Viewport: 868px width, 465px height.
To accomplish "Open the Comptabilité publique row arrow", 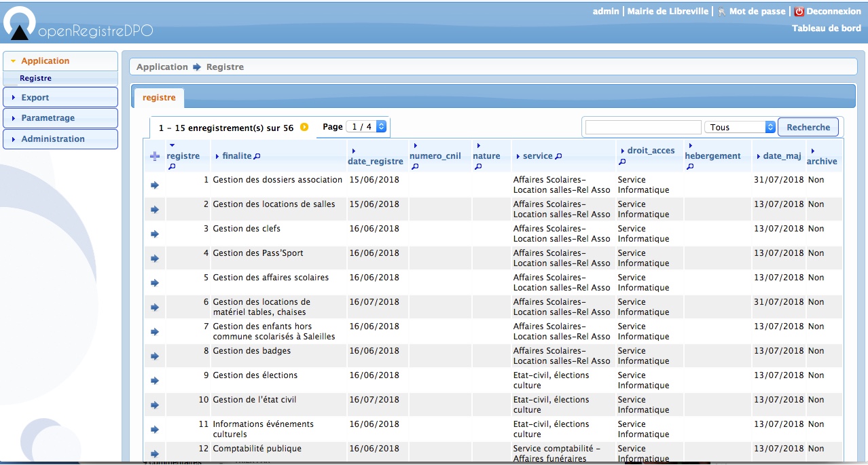I will [155, 454].
